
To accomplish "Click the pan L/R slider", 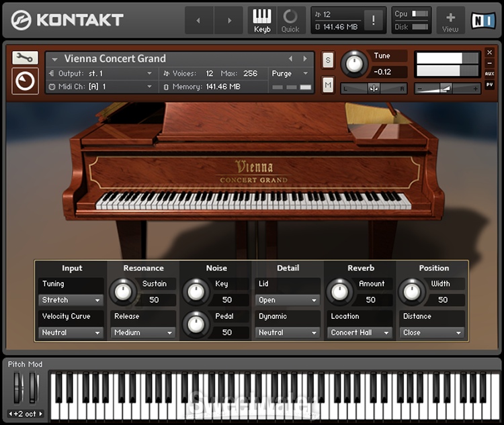I will (x=374, y=89).
